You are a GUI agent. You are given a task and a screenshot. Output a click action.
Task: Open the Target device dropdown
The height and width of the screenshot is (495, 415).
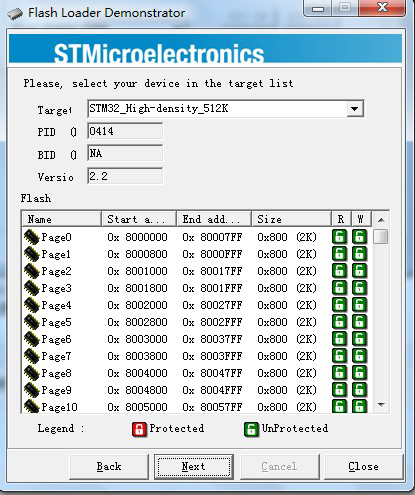pyautogui.click(x=355, y=109)
